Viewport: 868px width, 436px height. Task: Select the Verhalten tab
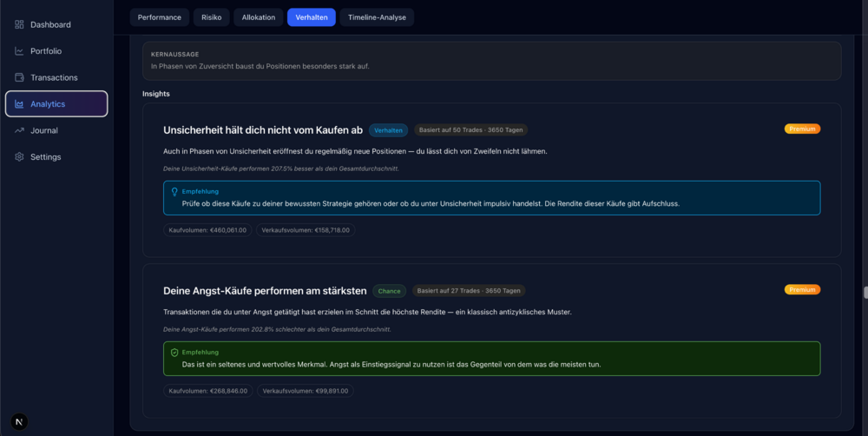[312, 17]
